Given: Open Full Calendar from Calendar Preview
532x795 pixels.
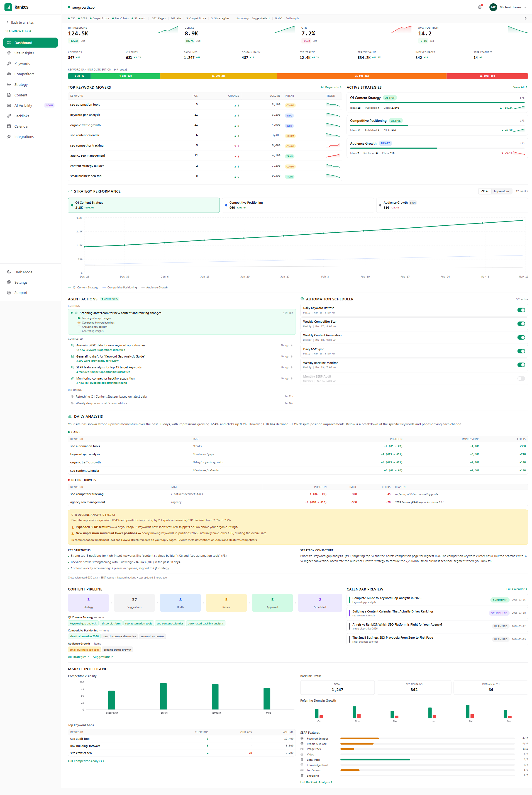Looking at the screenshot, I should (x=516, y=589).
